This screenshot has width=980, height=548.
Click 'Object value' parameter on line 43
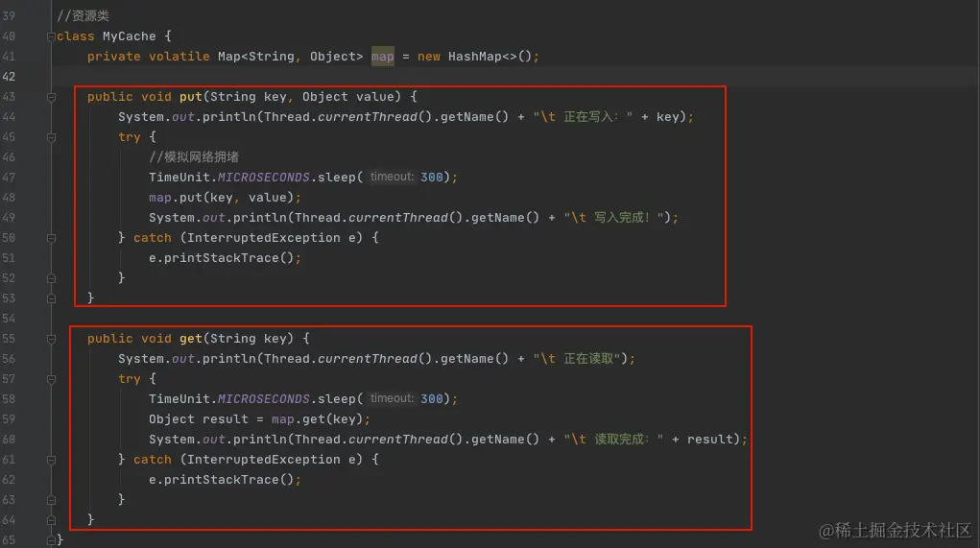click(348, 97)
